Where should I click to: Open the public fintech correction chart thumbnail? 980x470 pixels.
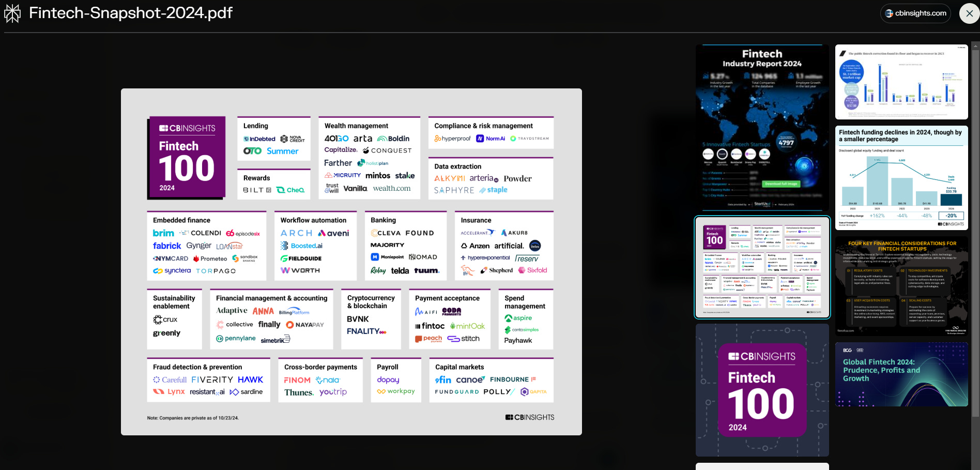[901, 82]
